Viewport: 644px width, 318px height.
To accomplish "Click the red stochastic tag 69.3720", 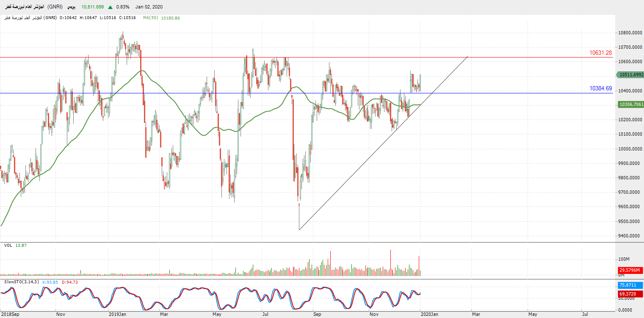I will pos(631,293).
